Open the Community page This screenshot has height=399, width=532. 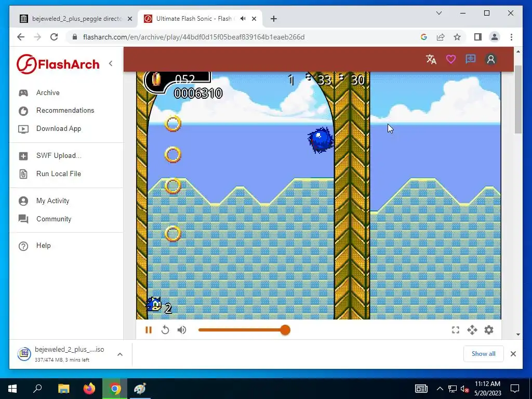[54, 219]
